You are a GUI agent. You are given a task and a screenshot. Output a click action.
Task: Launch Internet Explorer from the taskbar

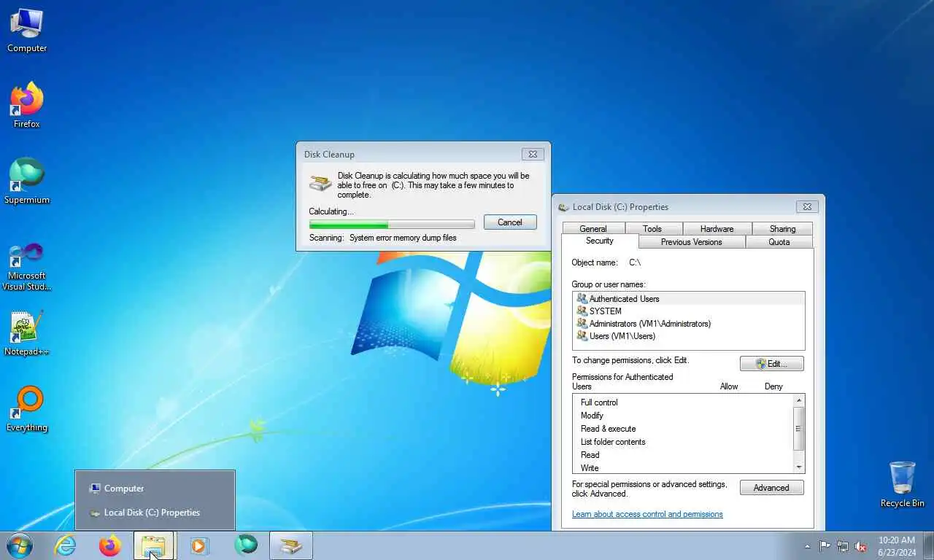click(x=66, y=545)
